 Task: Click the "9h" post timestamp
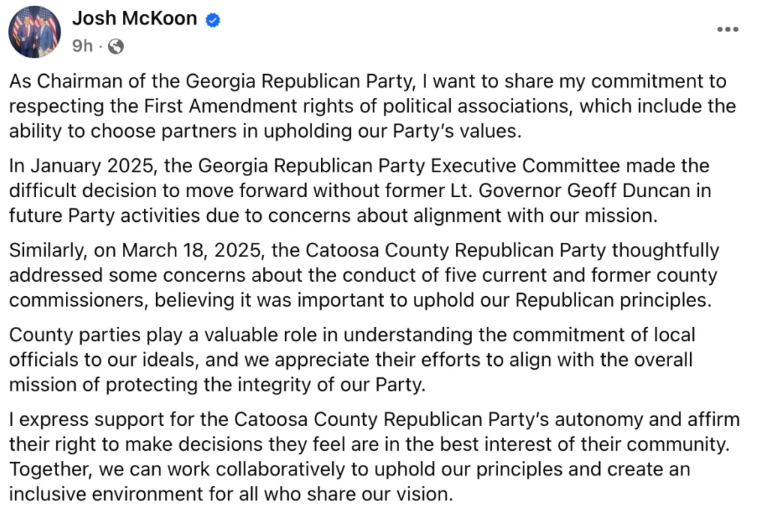[82, 46]
